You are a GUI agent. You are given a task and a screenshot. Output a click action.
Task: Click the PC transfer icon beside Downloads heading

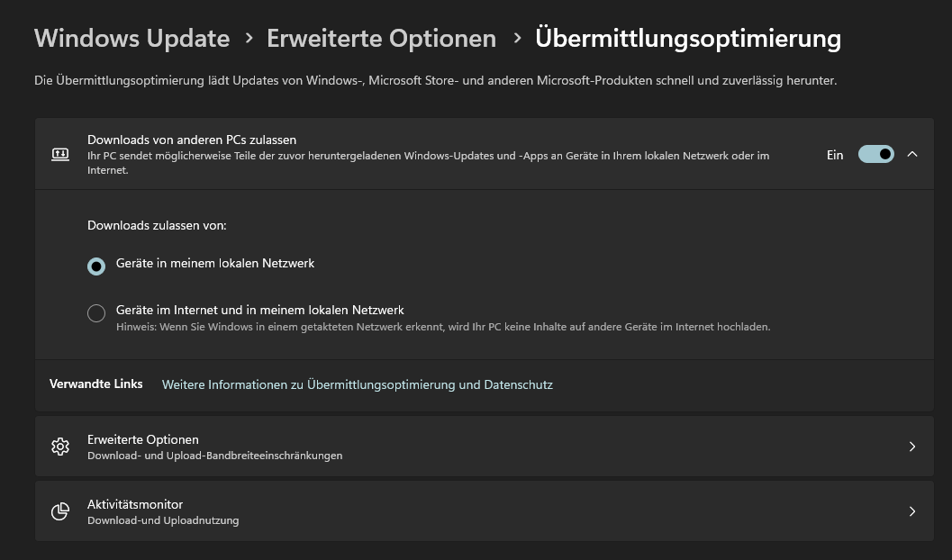60,154
